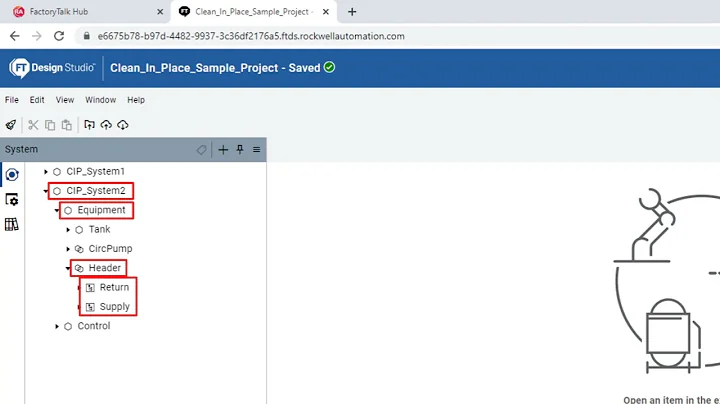Image resolution: width=720 pixels, height=404 pixels.
Task: Select CircPump tree item
Action: coord(111,249)
